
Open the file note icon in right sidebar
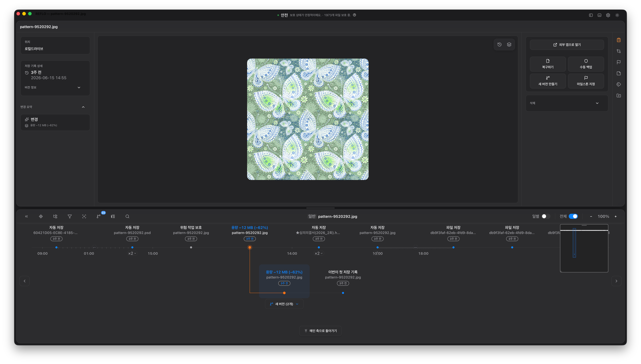[x=618, y=73]
